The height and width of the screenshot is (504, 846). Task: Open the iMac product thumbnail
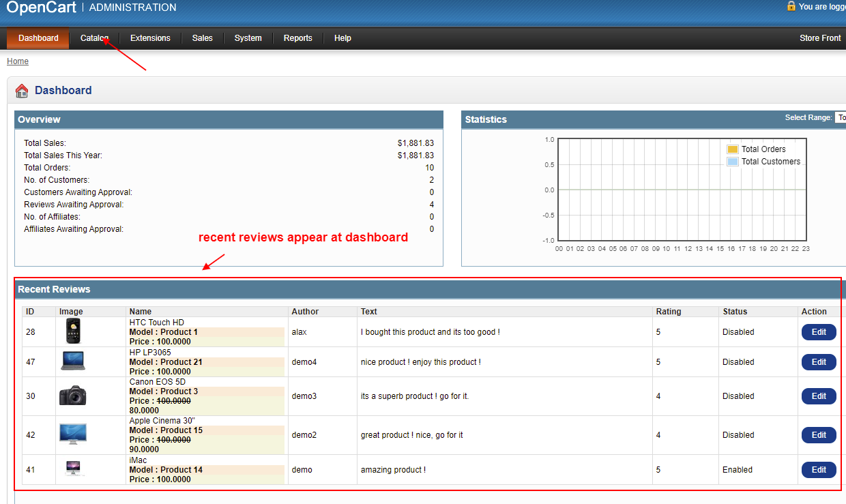[x=73, y=469]
